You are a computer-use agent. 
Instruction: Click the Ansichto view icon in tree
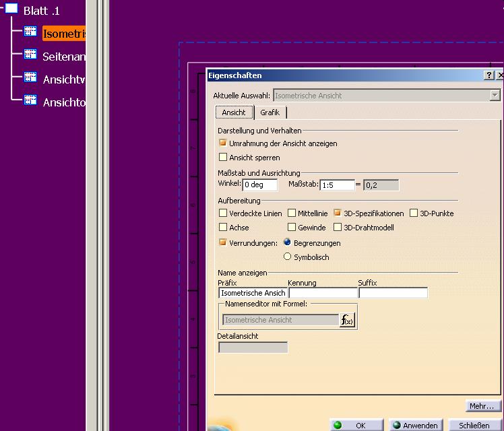(x=30, y=100)
